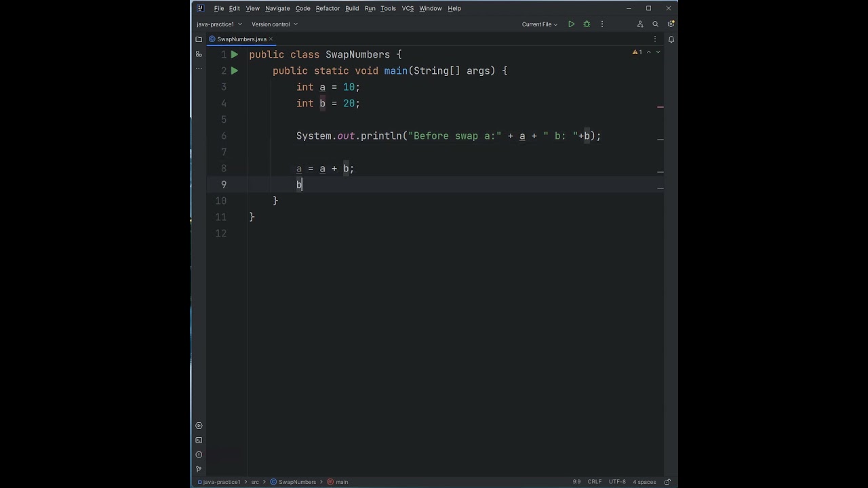This screenshot has height=488, width=868.
Task: Show more tool windows ellipsis in left sidebar
Action: point(199,68)
